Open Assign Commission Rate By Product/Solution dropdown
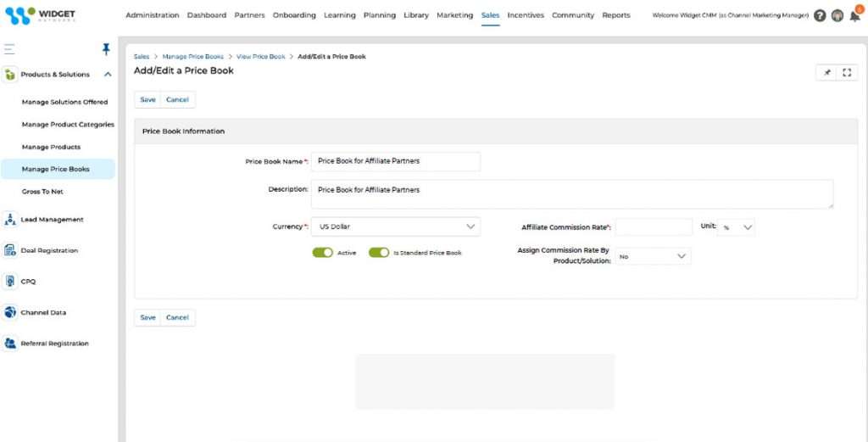This screenshot has width=868, height=442. (654, 256)
